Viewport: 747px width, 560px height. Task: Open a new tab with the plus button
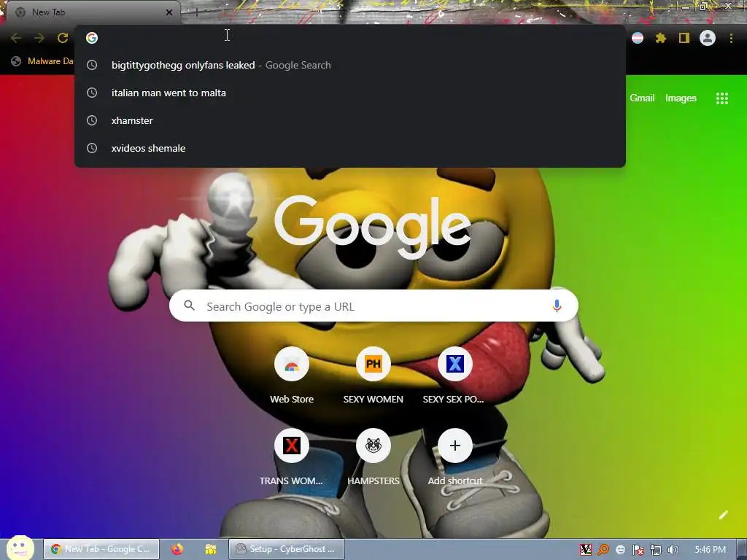[x=196, y=12]
